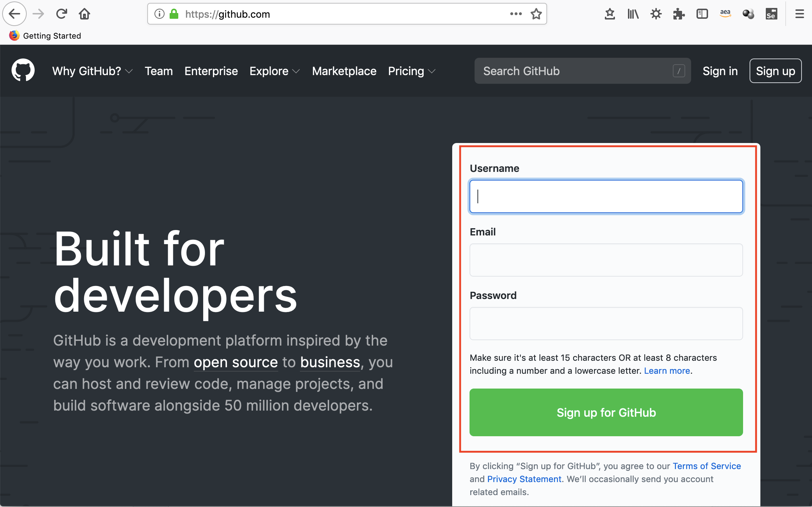Click the puzzle piece extensions icon
Image resolution: width=812 pixels, height=507 pixels.
click(x=679, y=14)
